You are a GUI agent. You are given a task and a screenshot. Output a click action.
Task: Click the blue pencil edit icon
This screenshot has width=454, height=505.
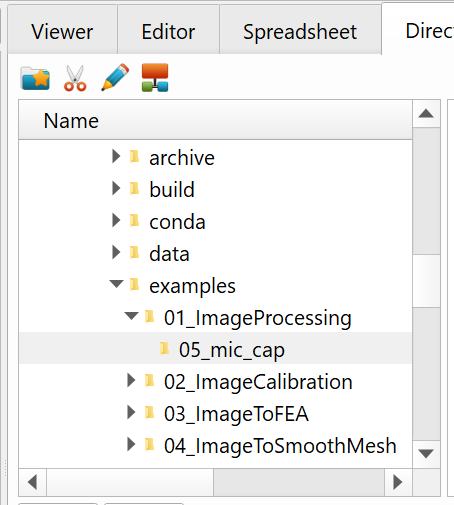(x=115, y=77)
